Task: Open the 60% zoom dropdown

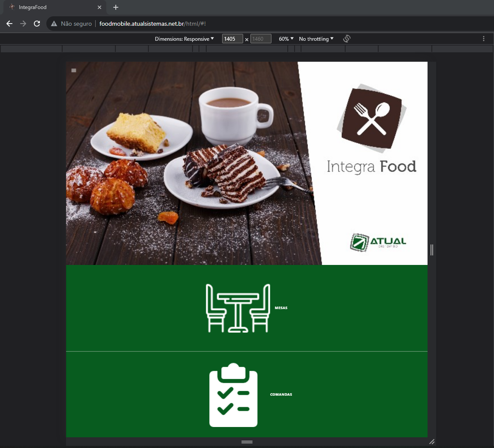Action: pos(286,39)
